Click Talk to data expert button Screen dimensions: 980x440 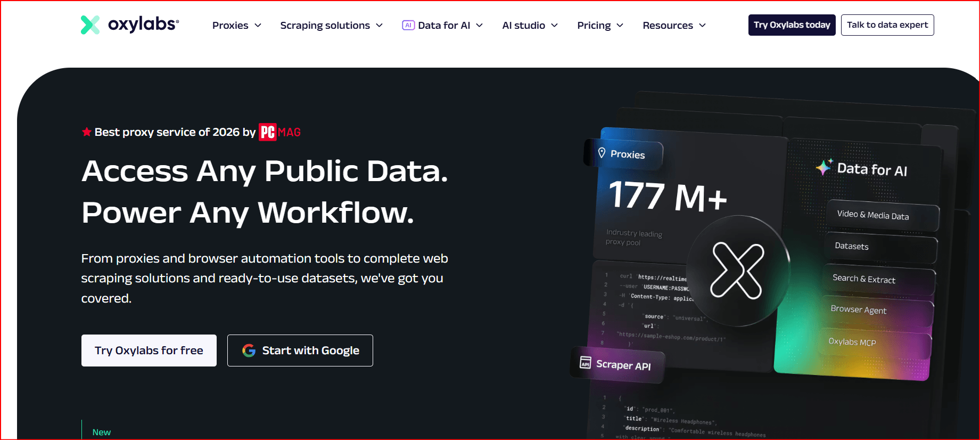pyautogui.click(x=887, y=25)
